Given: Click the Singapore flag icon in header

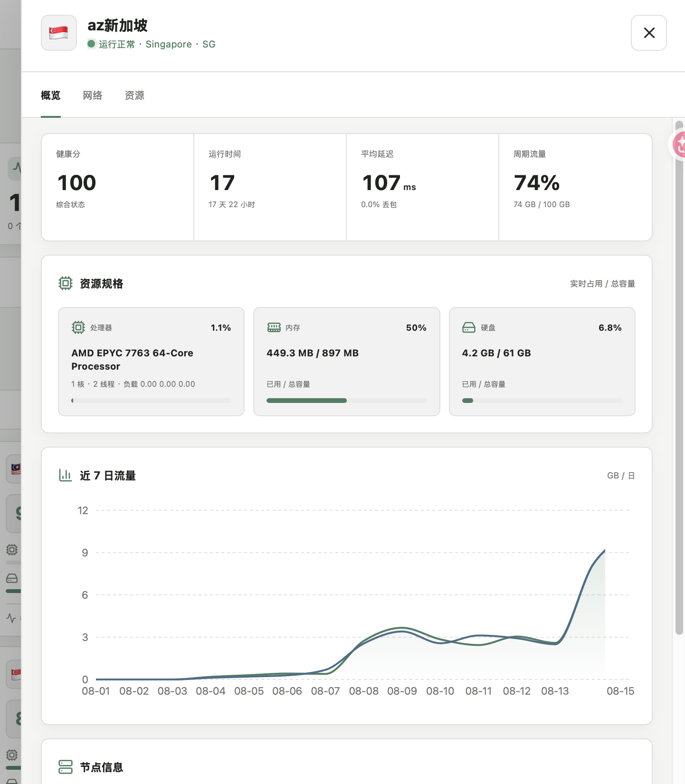Looking at the screenshot, I should tap(59, 33).
